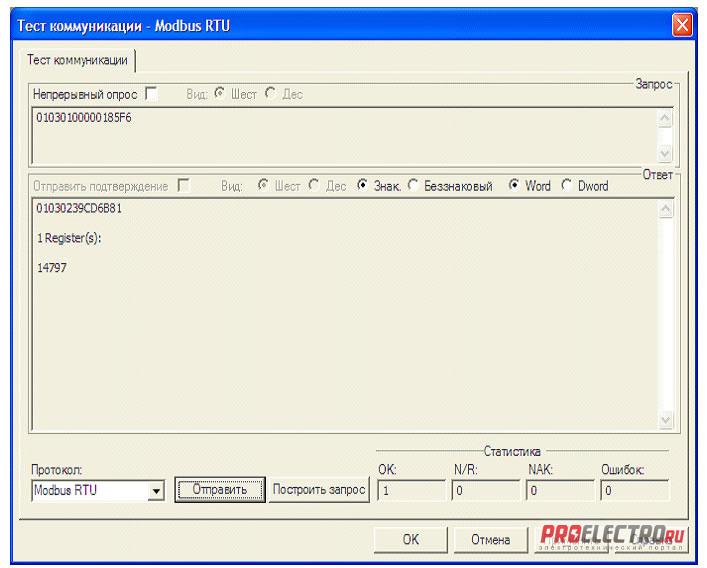Click the Построить запрос button

(x=319, y=490)
